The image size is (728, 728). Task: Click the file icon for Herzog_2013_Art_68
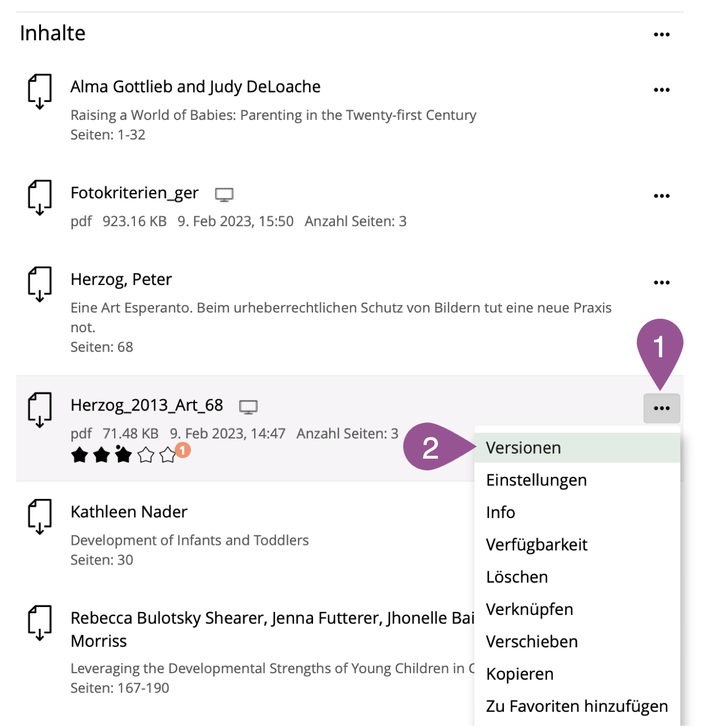coord(40,409)
